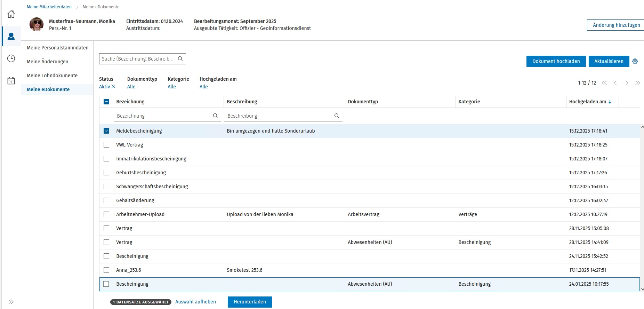Click the employee profile photo

[37, 24]
